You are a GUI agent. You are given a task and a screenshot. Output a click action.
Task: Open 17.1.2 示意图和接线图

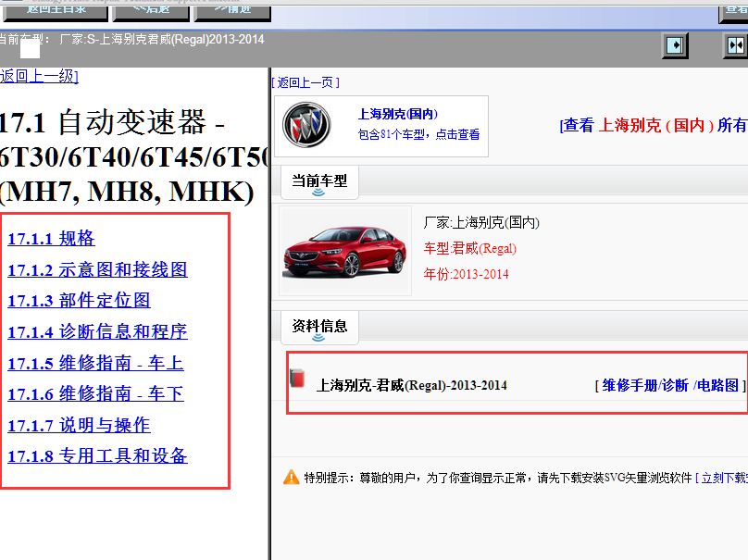click(x=97, y=269)
